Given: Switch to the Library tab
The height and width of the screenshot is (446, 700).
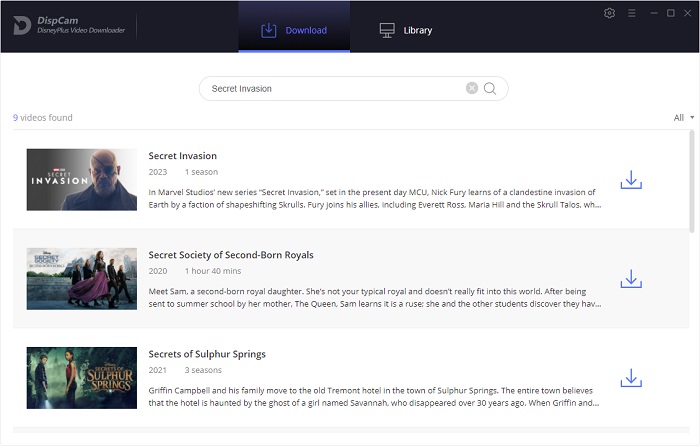Looking at the screenshot, I should pos(406,30).
